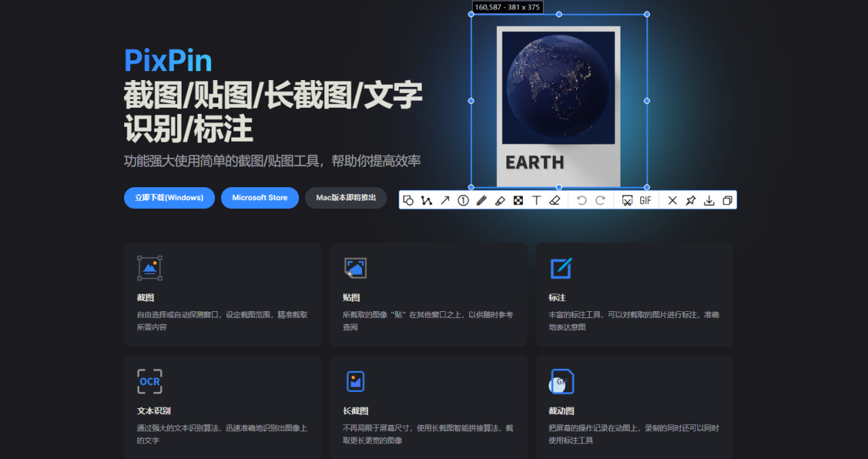Redo the annotation
The image size is (868, 459).
click(x=600, y=200)
